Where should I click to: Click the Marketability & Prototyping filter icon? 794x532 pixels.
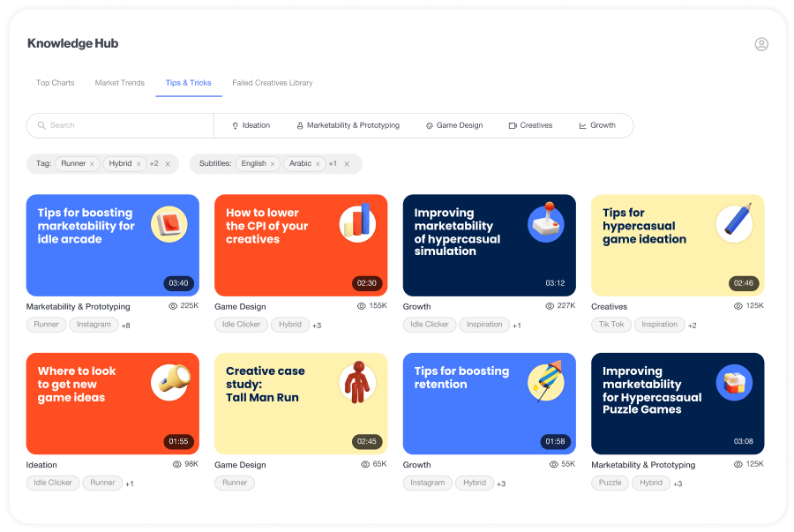pos(300,126)
